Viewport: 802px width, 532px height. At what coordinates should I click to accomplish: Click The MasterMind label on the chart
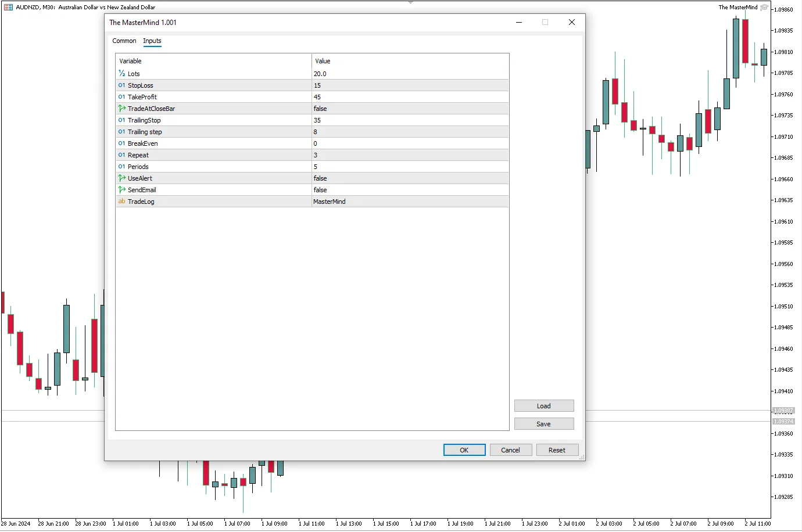(738, 7)
